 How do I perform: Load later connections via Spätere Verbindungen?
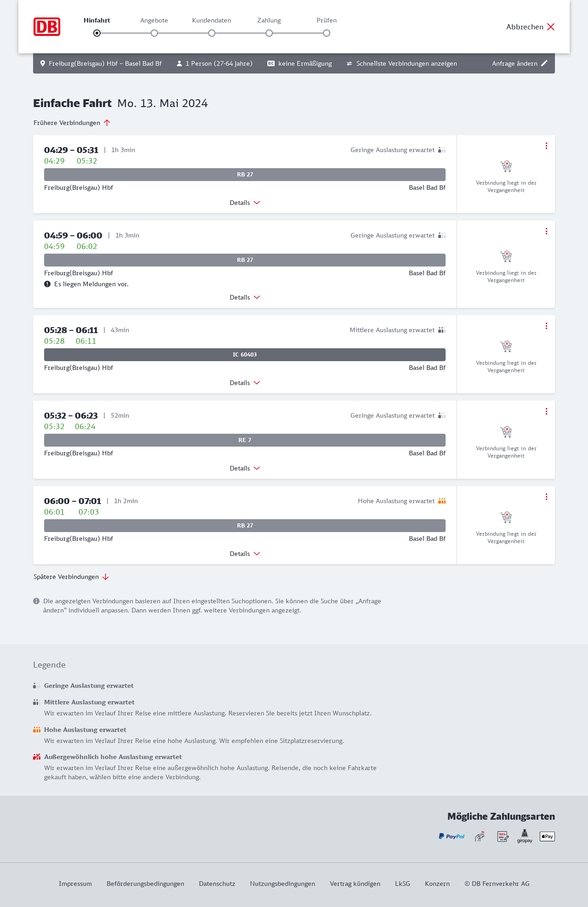[71, 577]
